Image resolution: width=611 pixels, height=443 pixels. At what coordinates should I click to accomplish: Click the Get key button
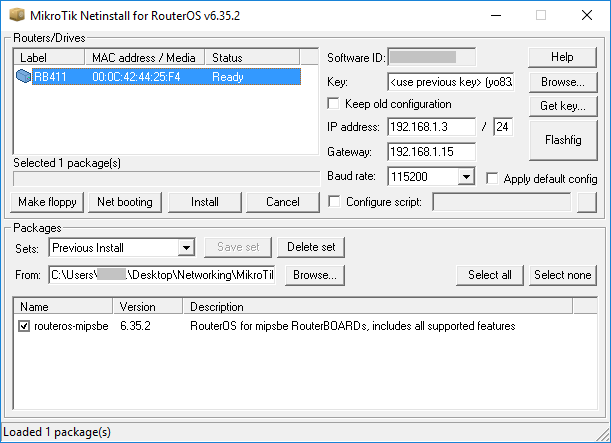click(563, 106)
